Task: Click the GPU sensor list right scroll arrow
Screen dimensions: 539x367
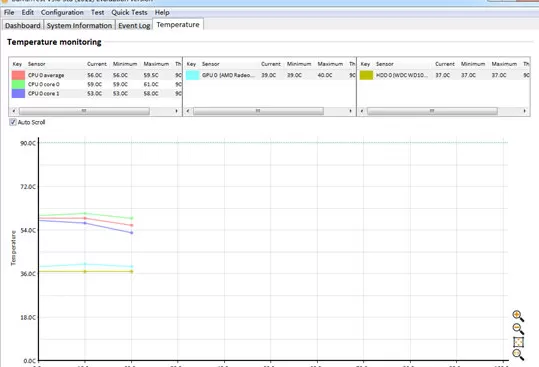Action: 351,111
